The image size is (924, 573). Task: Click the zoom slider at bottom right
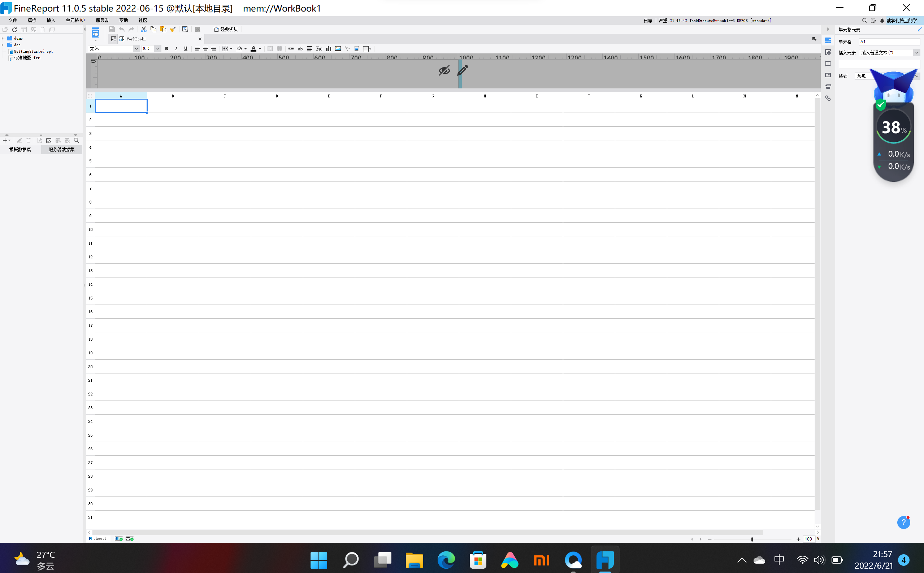pos(752,539)
